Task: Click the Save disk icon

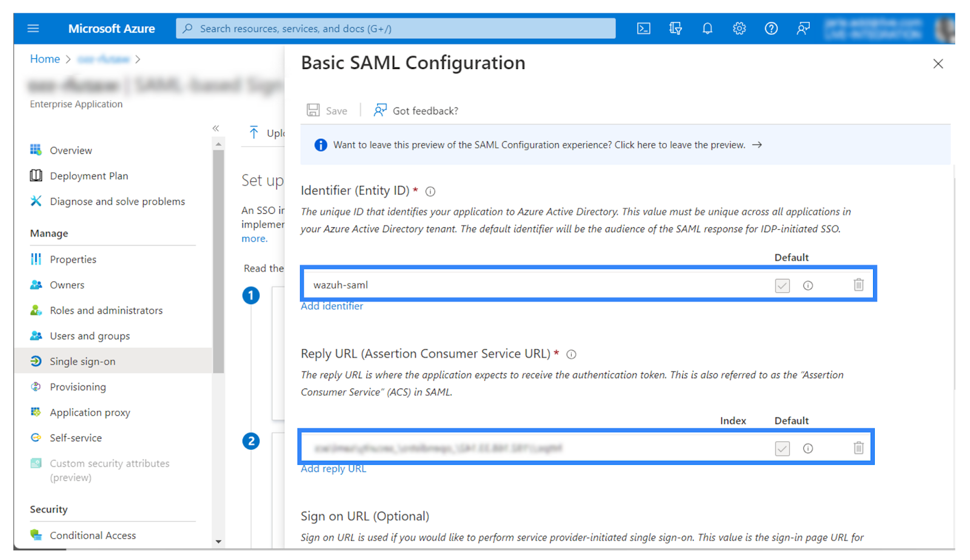Action: 313,110
